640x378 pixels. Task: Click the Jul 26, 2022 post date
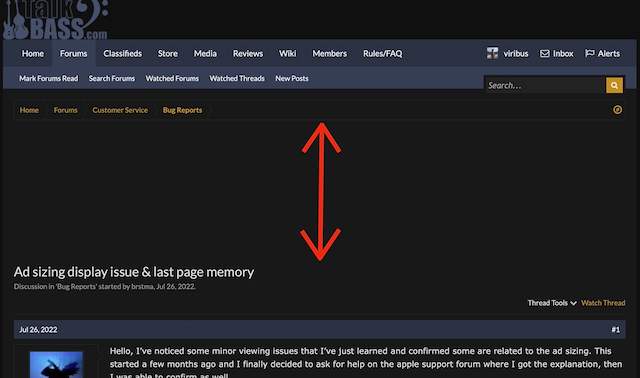pyautogui.click(x=38, y=329)
